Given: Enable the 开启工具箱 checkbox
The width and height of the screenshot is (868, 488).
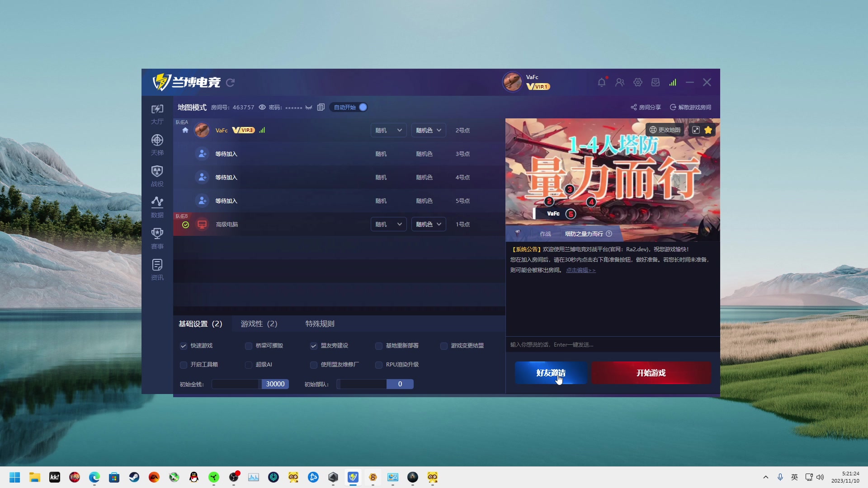Looking at the screenshot, I should tap(184, 365).
